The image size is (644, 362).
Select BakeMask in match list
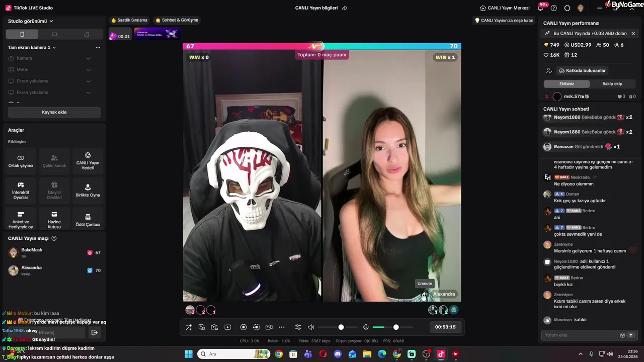click(54, 252)
